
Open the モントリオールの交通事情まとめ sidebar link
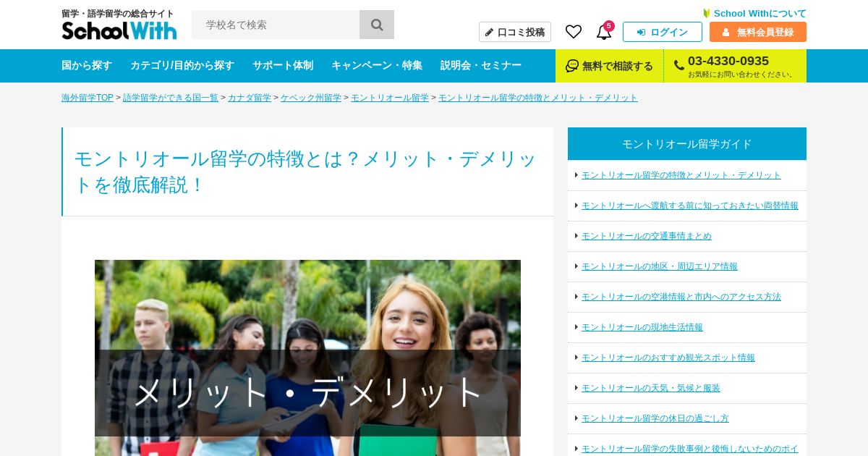coord(647,236)
